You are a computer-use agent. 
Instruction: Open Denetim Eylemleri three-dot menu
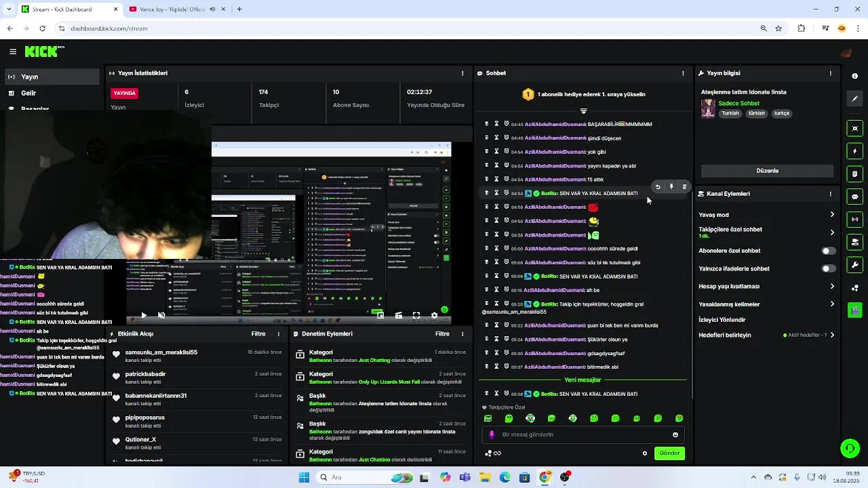[462, 334]
